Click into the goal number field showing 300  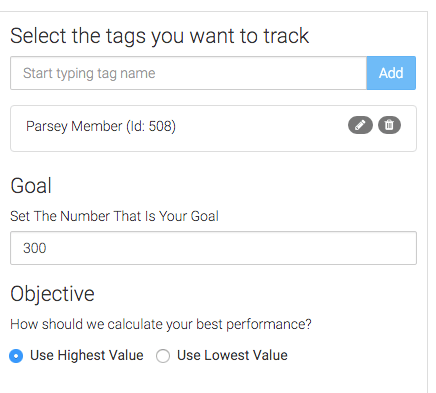click(213, 248)
